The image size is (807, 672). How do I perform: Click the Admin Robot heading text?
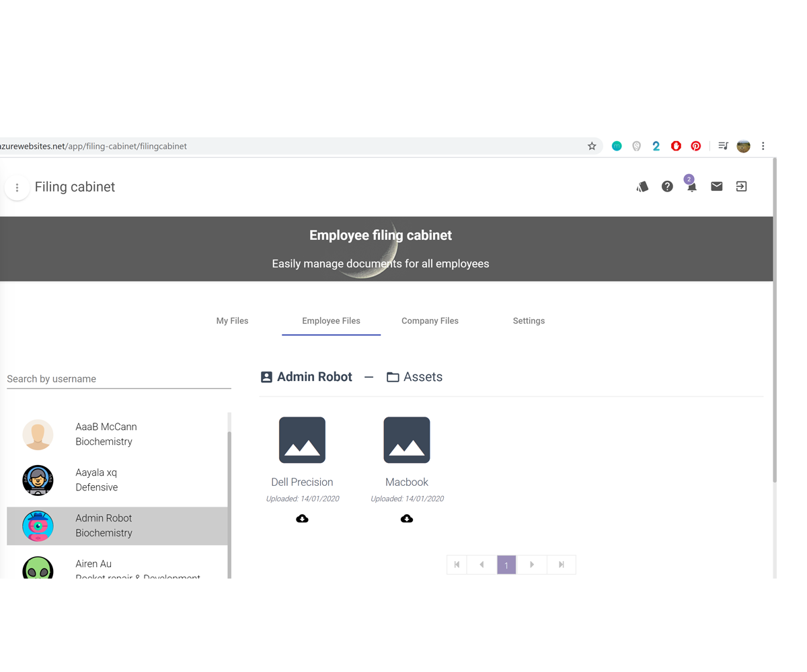coord(315,377)
